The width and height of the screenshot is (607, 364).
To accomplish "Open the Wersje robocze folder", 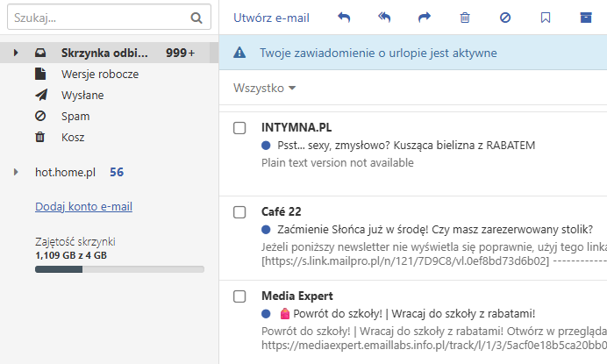I will tap(100, 74).
